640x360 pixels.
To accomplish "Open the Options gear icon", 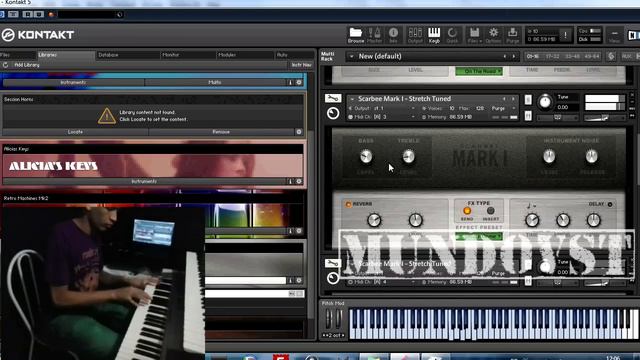I will click(x=493, y=35).
